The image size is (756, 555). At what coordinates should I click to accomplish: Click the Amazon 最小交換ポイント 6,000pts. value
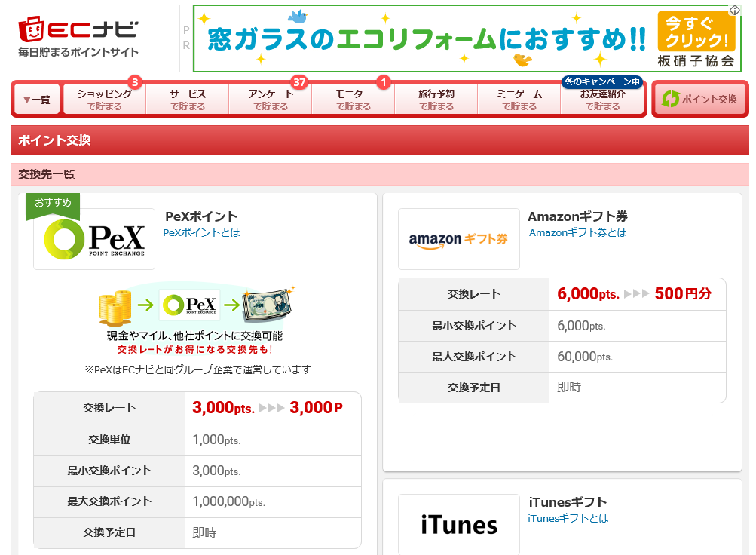coord(581,326)
